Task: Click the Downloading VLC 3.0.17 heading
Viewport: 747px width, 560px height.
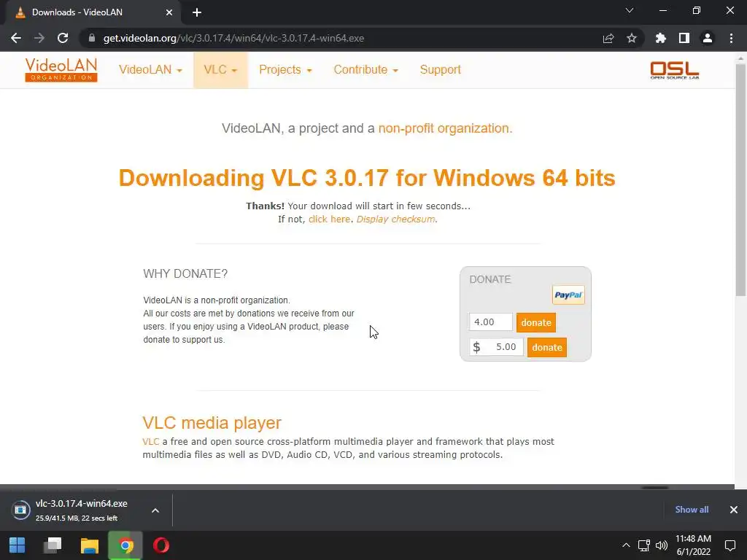Action: point(367,178)
